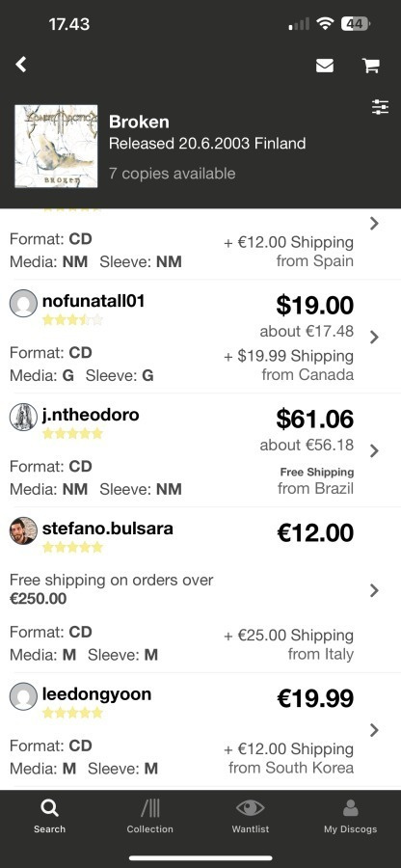Screen dimensions: 401x868
Task: Open seller name nofunatall01
Action: pos(94,301)
